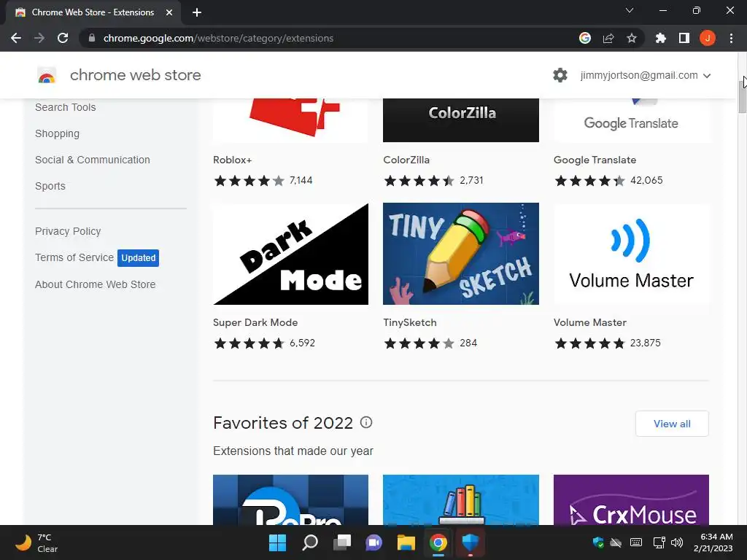Image resolution: width=747 pixels, height=560 pixels.
Task: Open Volume Master extension image
Action: coord(631,254)
